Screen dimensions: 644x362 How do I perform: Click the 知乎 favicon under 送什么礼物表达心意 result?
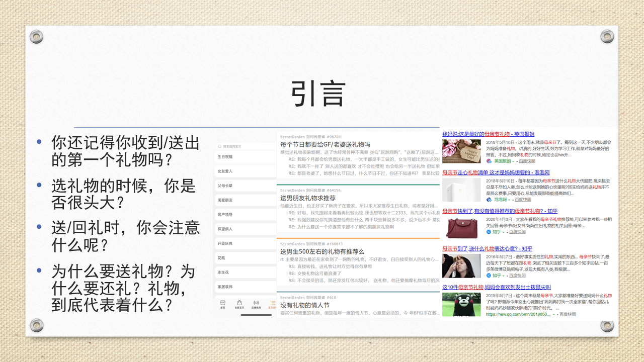pyautogui.click(x=489, y=276)
